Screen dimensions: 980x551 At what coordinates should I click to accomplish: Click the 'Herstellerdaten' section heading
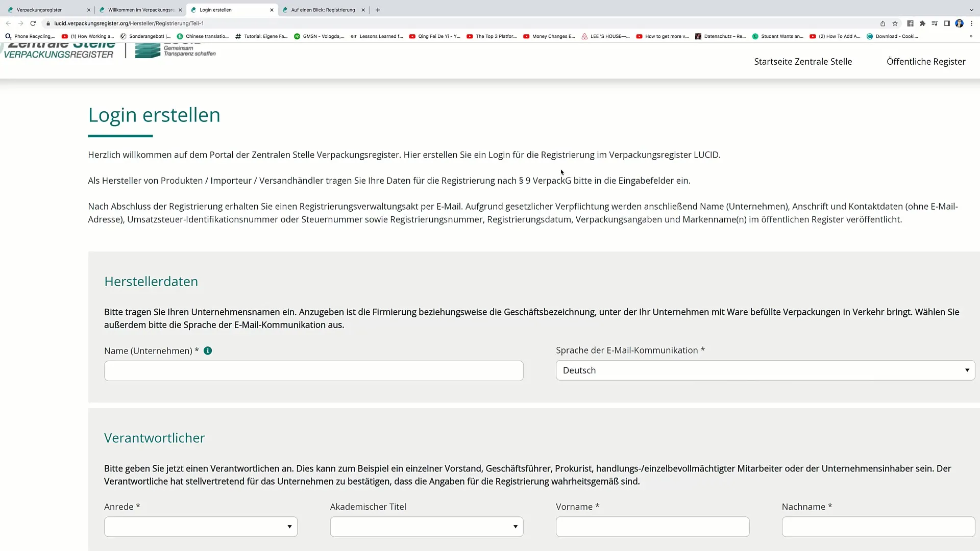tap(151, 282)
